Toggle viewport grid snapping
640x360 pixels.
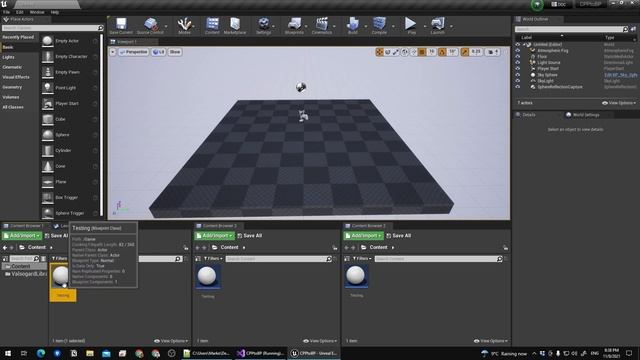[422, 52]
